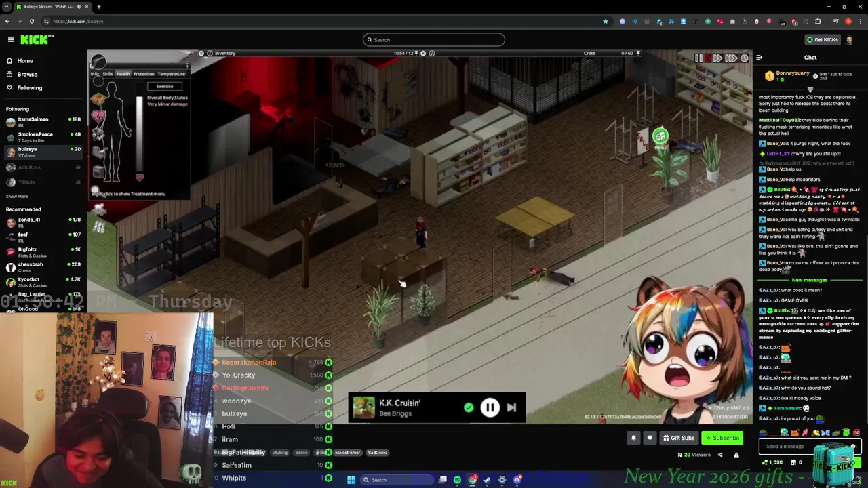Open Chrome from the taskbar

tap(473, 480)
